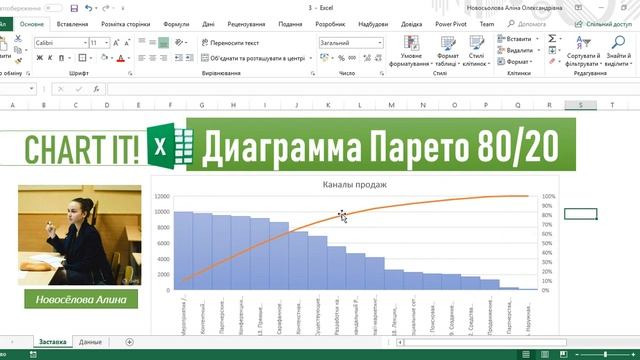Toggle AutoSave switch in title bar

pyautogui.click(x=53, y=8)
